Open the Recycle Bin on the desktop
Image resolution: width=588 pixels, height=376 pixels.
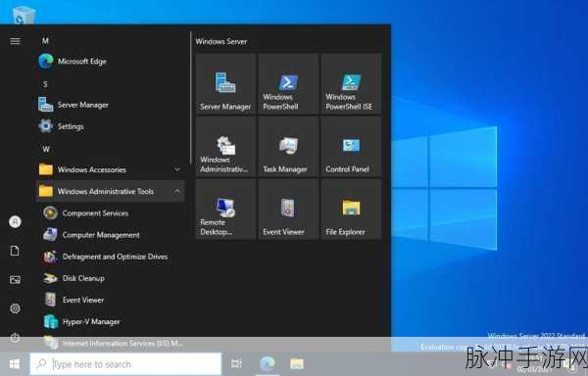(24, 15)
